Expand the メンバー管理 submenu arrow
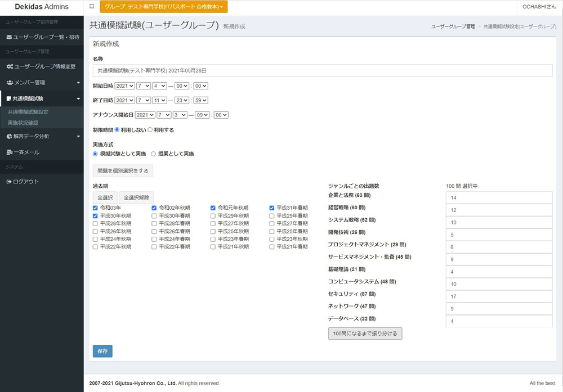 coord(78,83)
